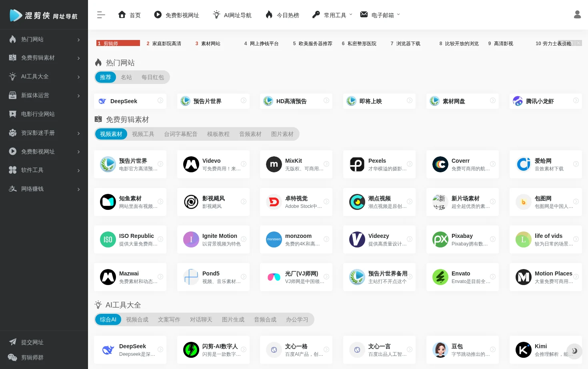Screen dimensions: 588x369
Task: Expand 资深影迷手册 sidebar section
Action: (78, 133)
